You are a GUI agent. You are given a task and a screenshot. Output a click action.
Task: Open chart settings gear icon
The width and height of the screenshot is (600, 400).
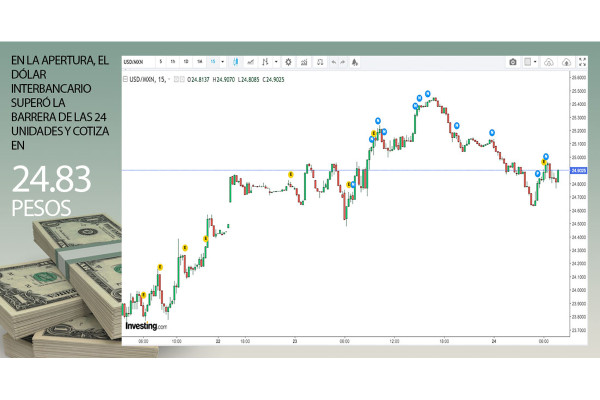click(289, 62)
